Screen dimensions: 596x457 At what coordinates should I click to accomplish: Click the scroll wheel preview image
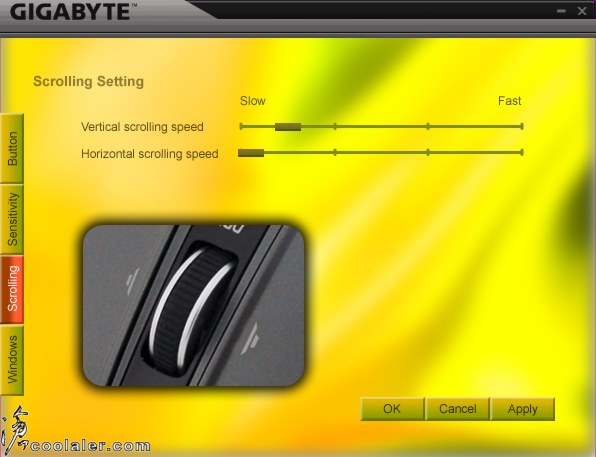[193, 305]
